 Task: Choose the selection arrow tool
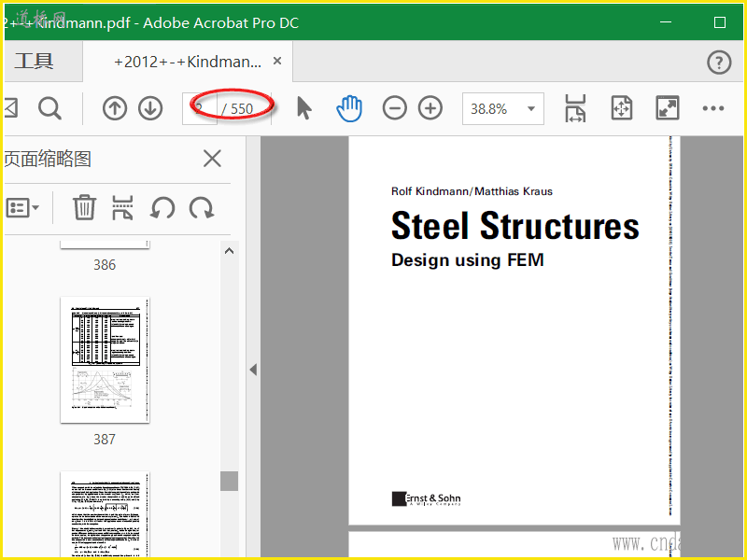click(304, 108)
